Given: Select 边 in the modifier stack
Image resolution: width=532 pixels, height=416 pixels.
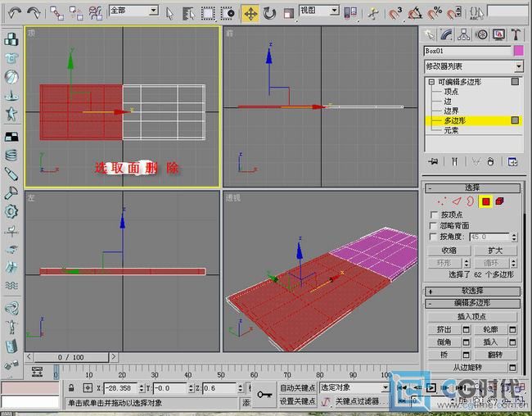Looking at the screenshot, I should (x=448, y=102).
